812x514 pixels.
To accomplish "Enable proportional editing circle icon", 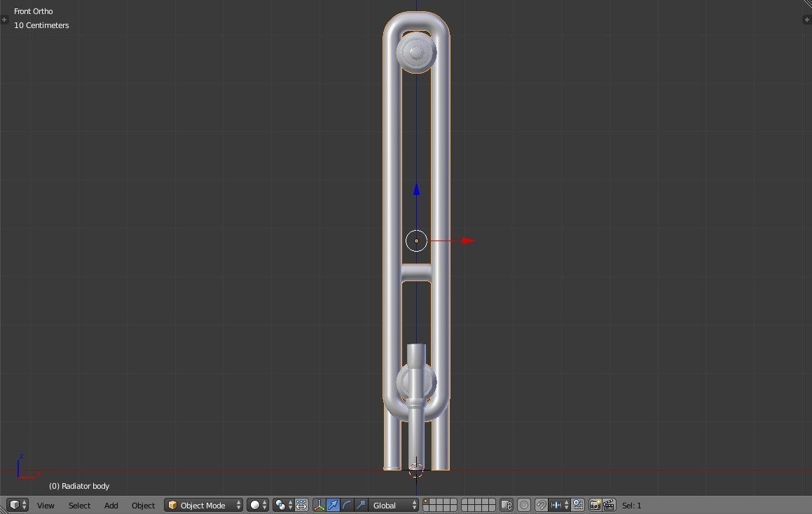I will click(x=524, y=505).
